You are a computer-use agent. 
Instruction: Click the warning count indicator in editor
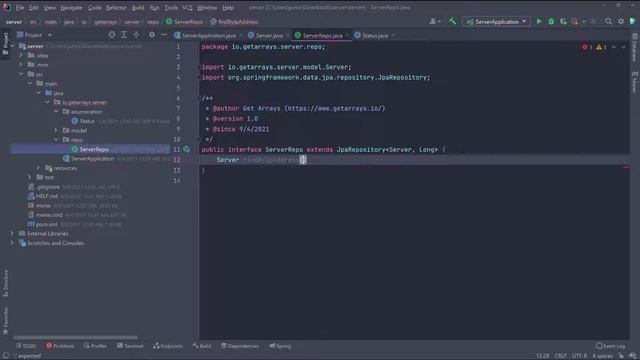tap(601, 47)
